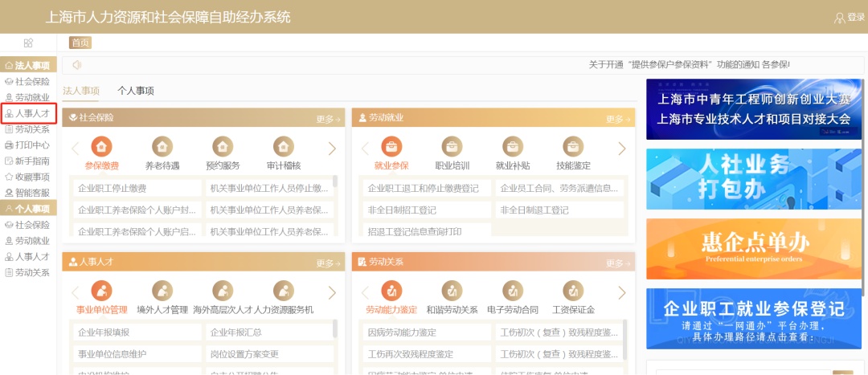Screen dimensions: 868x375
Task: Open the 预约服务 icon
Action: tap(223, 148)
